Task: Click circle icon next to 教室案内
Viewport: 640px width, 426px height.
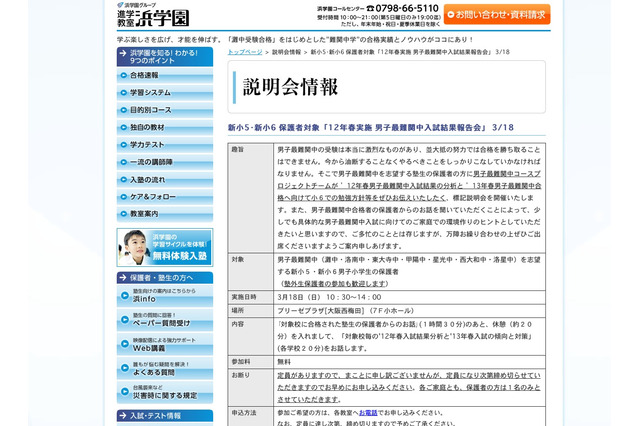Action: click(124, 214)
